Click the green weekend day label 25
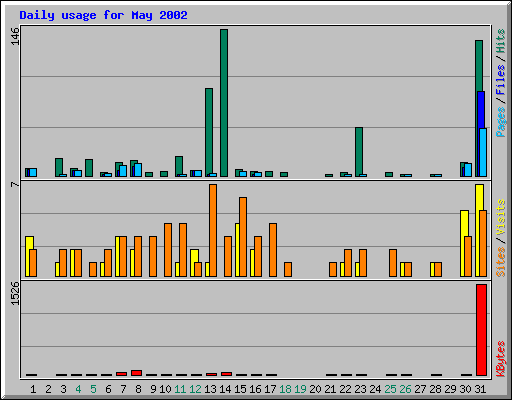The image size is (512, 400). pyautogui.click(x=390, y=389)
